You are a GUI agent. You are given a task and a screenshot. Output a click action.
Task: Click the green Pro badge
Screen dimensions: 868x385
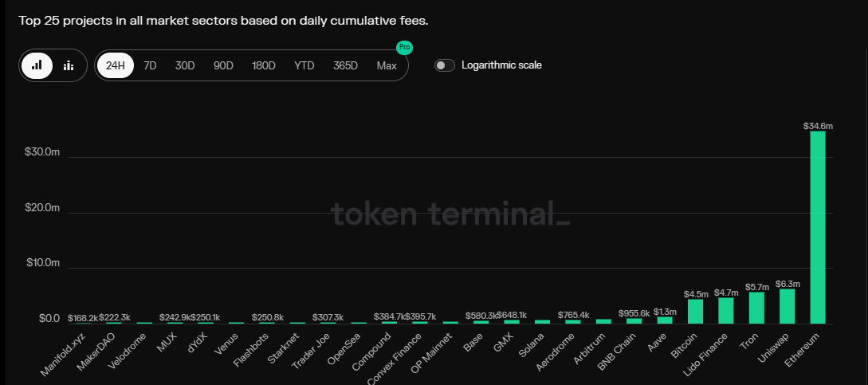tap(404, 48)
